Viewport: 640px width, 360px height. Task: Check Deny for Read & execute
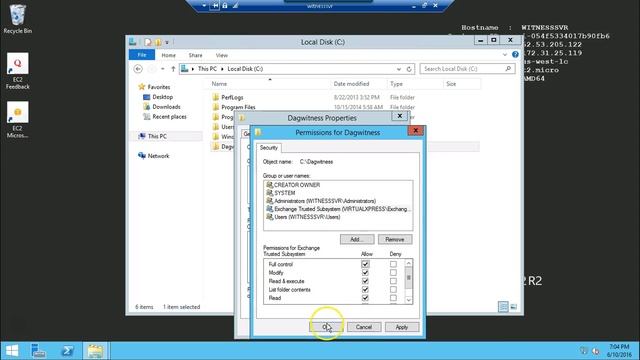(x=393, y=281)
